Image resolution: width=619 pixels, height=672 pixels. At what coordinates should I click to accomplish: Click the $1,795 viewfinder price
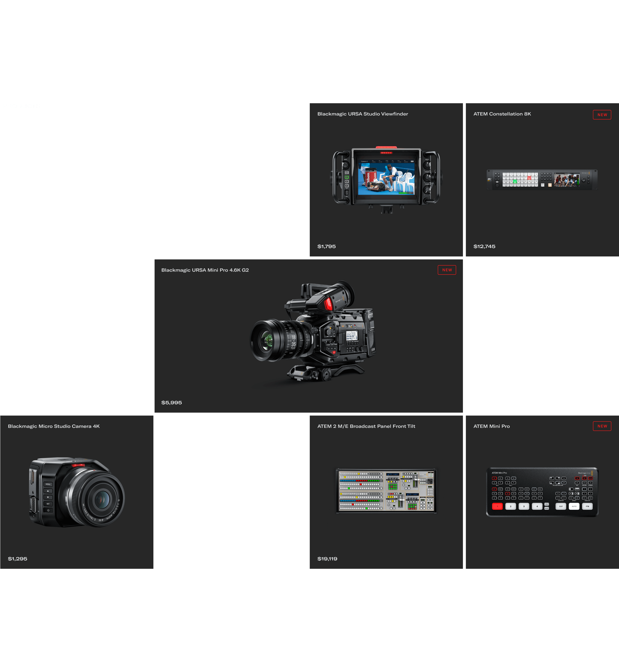tap(326, 246)
